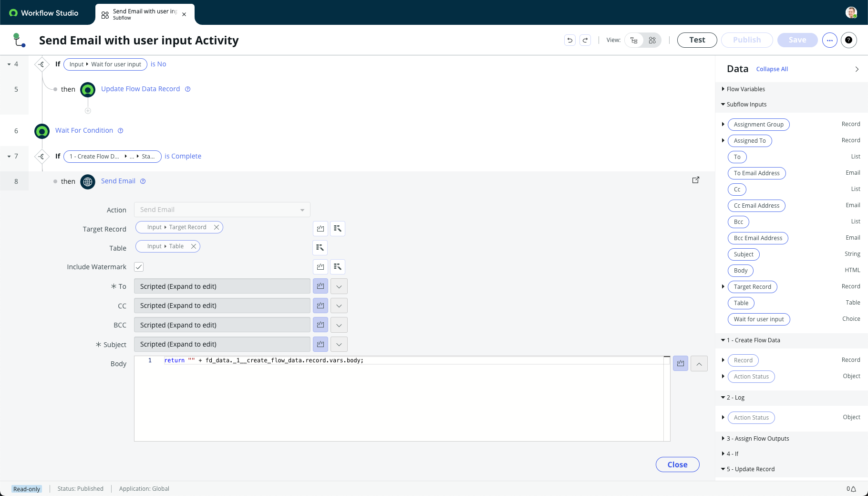The height and width of the screenshot is (496, 868).
Task: Click the Save button
Action: (797, 40)
